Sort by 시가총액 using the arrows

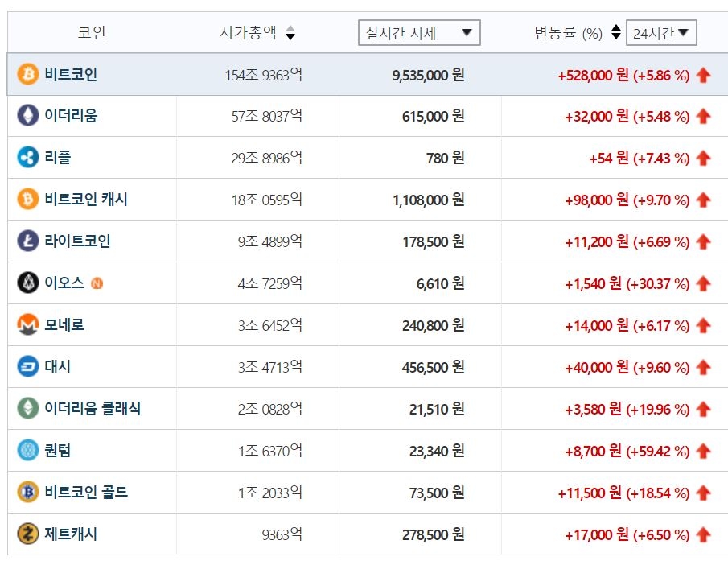(x=290, y=33)
